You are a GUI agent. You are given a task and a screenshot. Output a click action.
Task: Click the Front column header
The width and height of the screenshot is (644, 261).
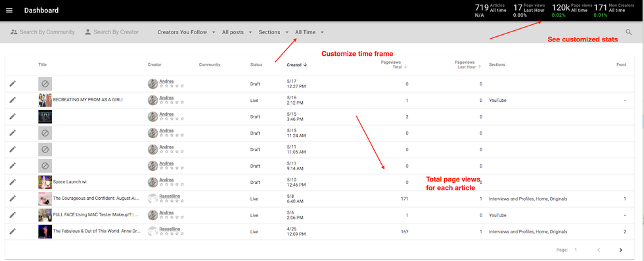pyautogui.click(x=622, y=65)
